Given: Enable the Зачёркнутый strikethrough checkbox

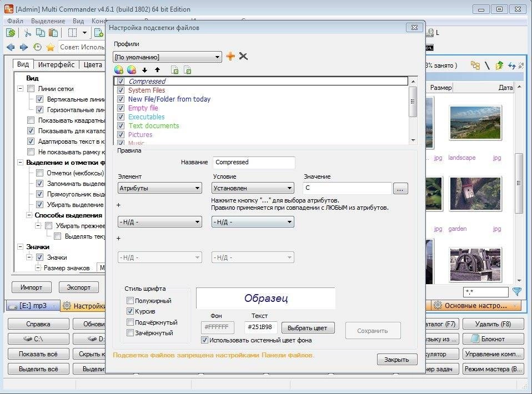Looking at the screenshot, I should click(130, 332).
